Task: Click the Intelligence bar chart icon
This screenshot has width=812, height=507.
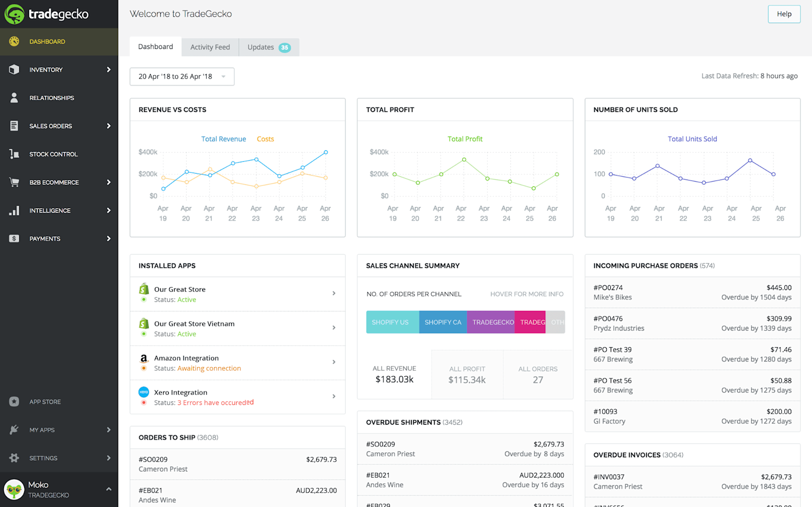Action: pyautogui.click(x=14, y=211)
